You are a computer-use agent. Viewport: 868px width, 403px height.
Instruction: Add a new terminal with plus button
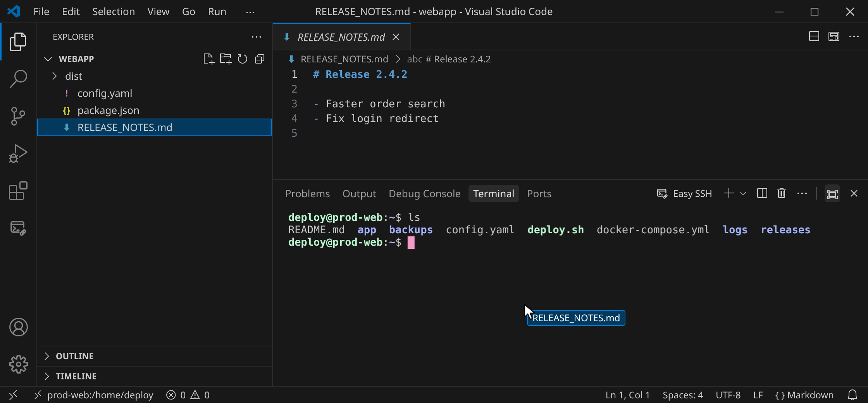(x=728, y=193)
